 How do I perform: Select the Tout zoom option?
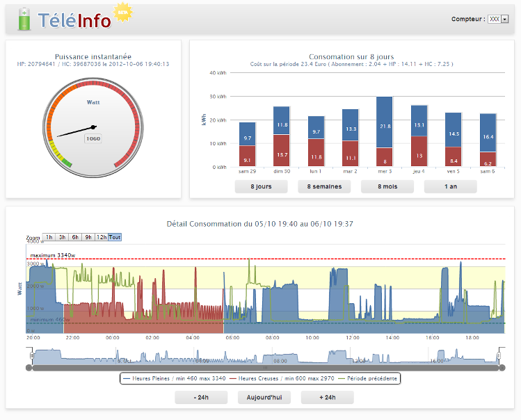[115, 237]
